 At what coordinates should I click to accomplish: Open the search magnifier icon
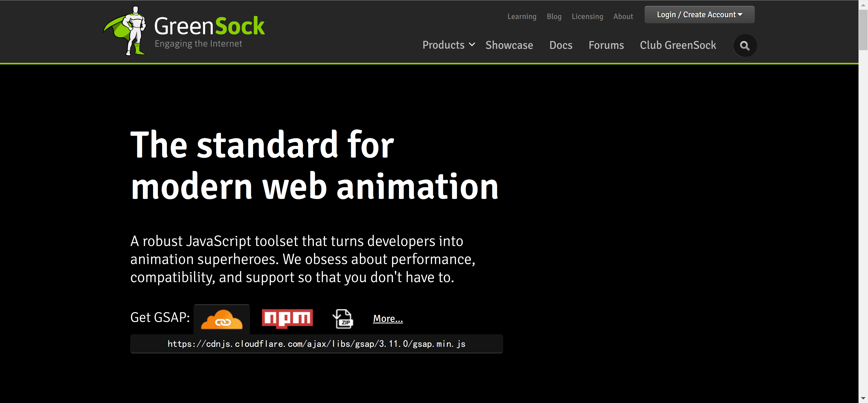point(745,45)
